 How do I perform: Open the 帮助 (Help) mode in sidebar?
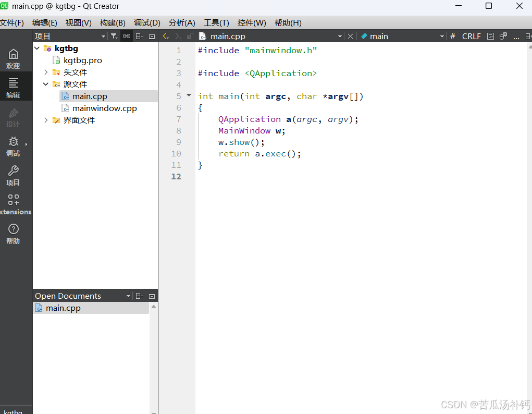point(13,234)
